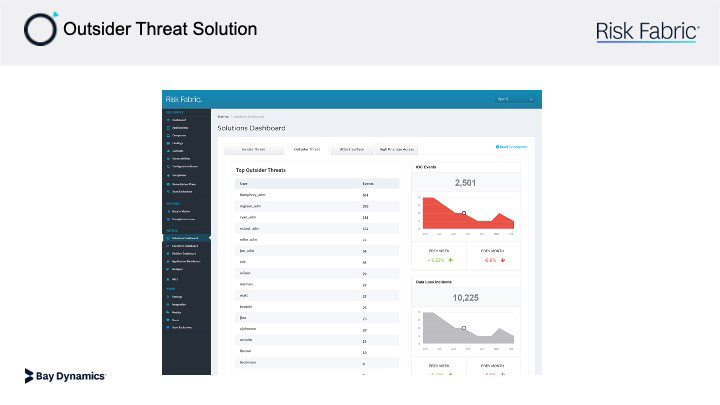Select the Attack Surface tab

pos(352,149)
